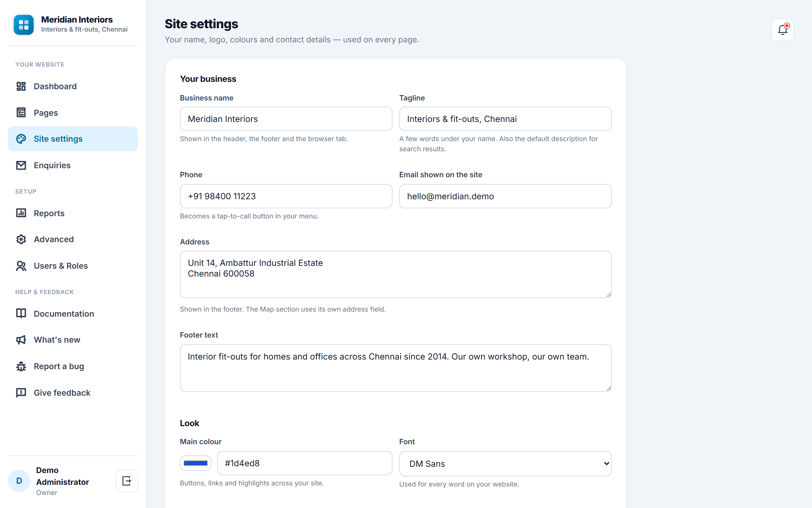Viewport: 812px width, 508px height.
Task: Open the Documentation link
Action: click(73, 314)
